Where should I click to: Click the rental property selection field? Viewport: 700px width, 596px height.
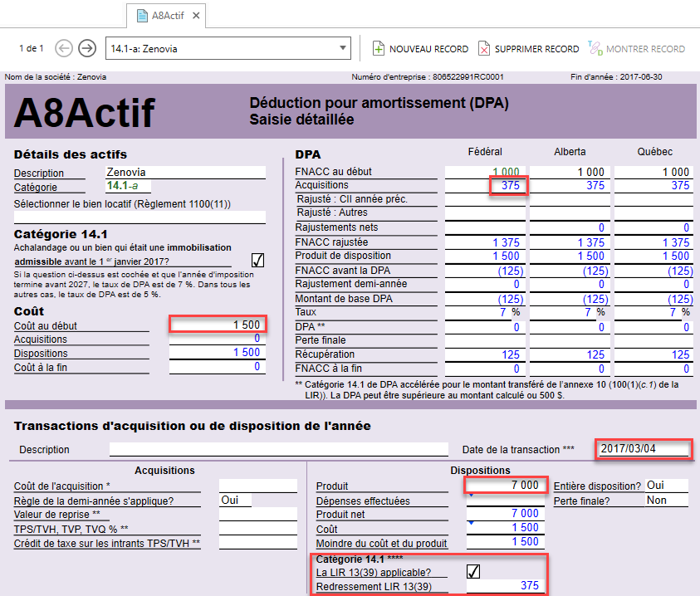click(140, 217)
